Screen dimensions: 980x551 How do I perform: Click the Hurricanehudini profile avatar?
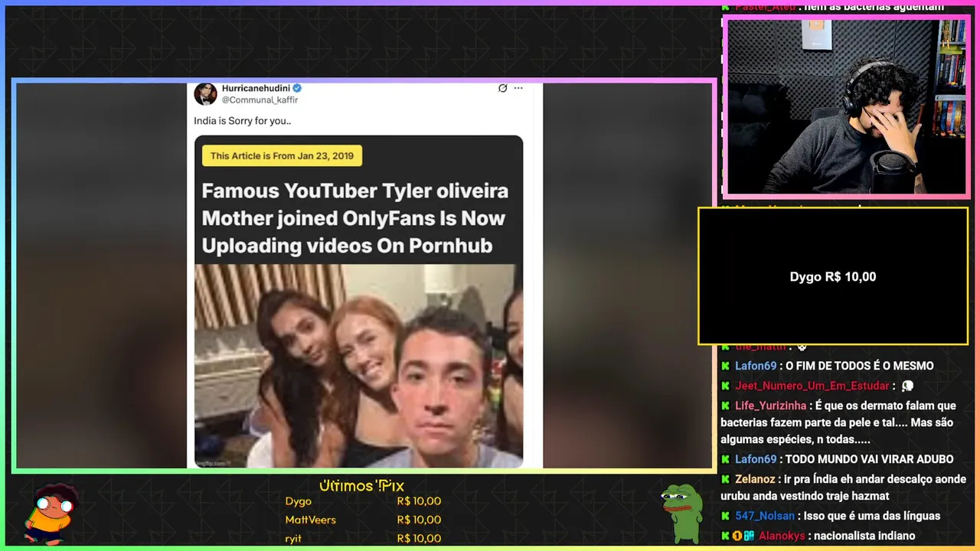click(205, 93)
